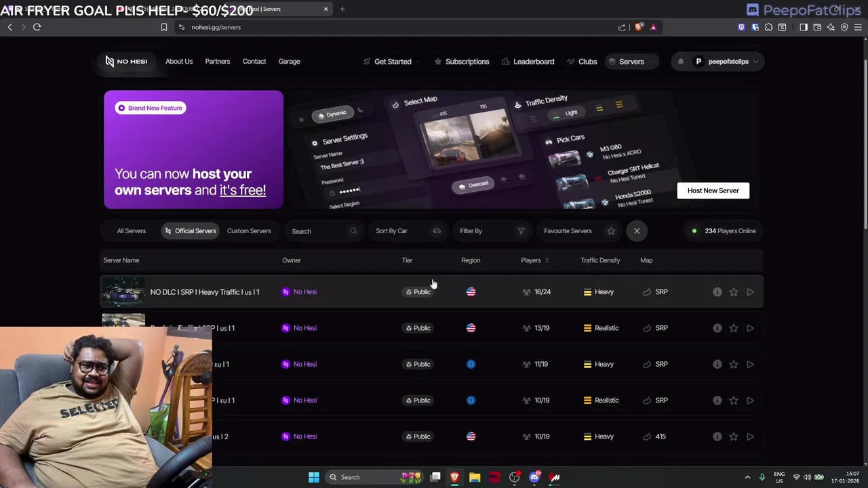
Task: Bookmark this page icon
Action: pyautogui.click(x=163, y=27)
